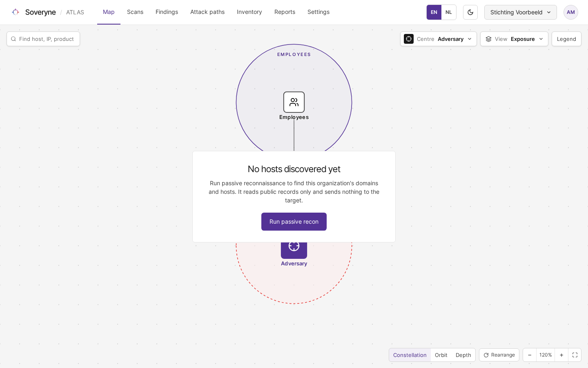
Task: Open the Findings tab
Action: [167, 12]
